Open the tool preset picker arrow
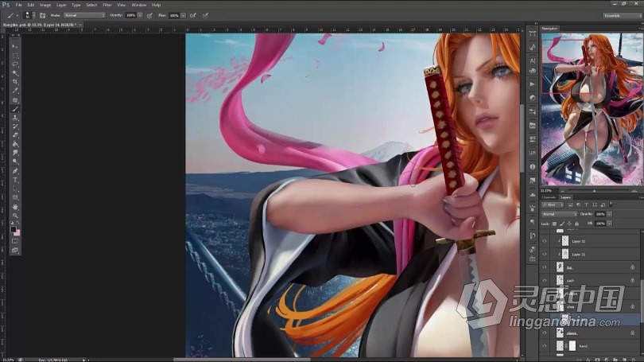This screenshot has width=644, height=362. [x=17, y=16]
